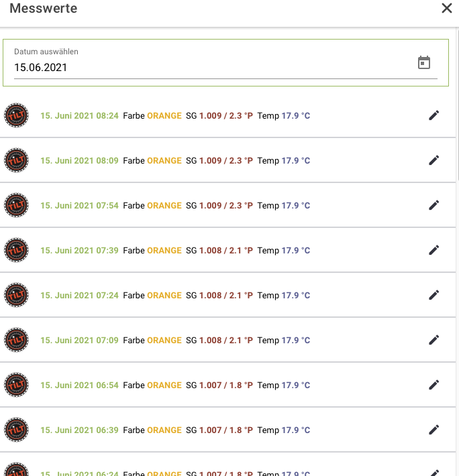Edit the 07:39 measurement entry
The image size is (459, 476).
tap(434, 250)
